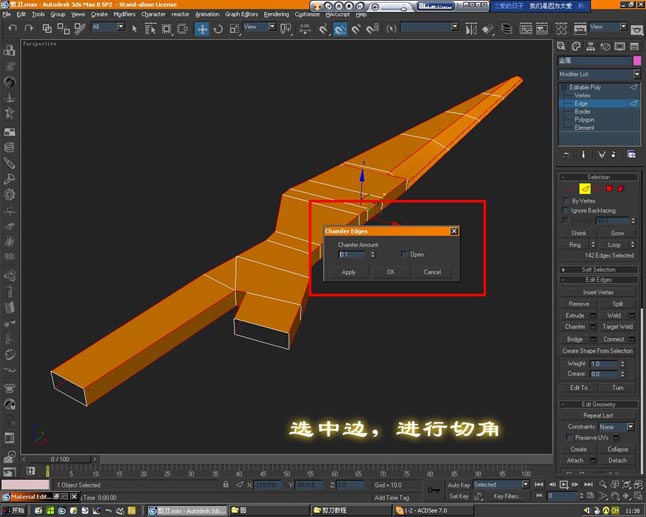
Task: Click the Redo arrow in the main toolbar
Action: [x=28, y=28]
